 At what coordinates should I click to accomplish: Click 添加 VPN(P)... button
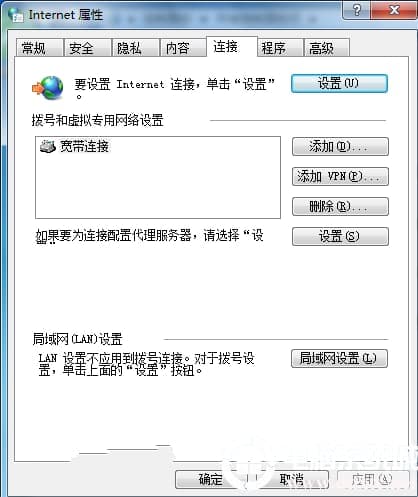[x=340, y=176]
